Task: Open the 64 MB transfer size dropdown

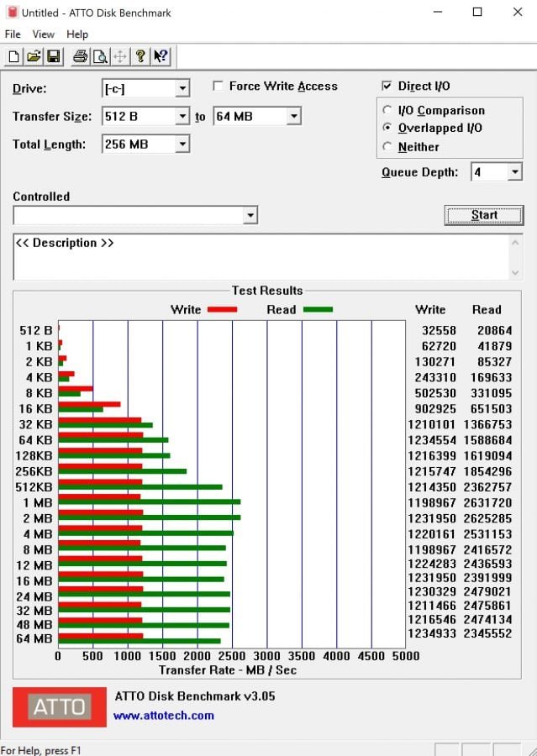Action: (x=293, y=116)
